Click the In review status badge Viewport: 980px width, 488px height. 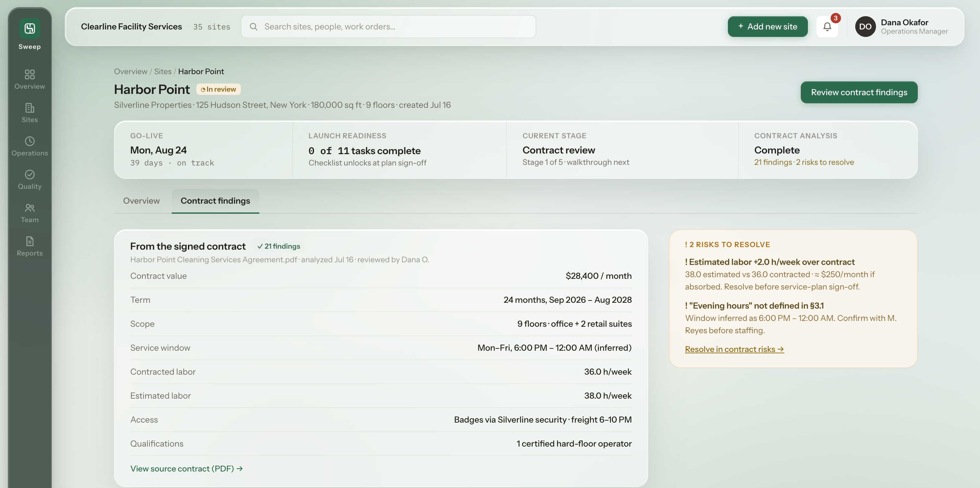point(218,89)
